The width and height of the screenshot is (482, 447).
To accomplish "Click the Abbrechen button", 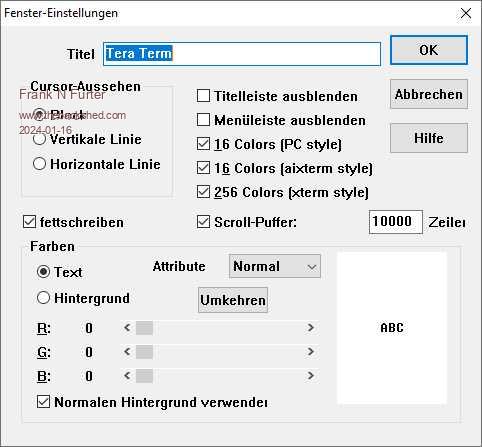I will point(429,94).
